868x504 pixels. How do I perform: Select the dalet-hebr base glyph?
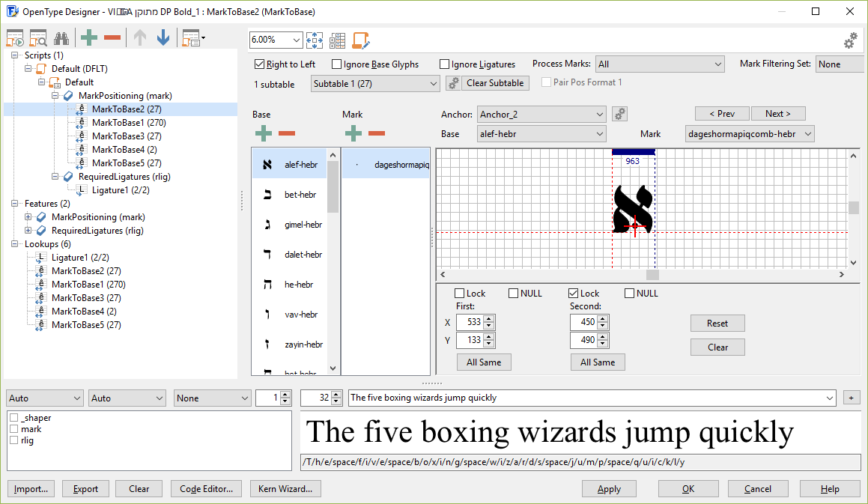(289, 254)
